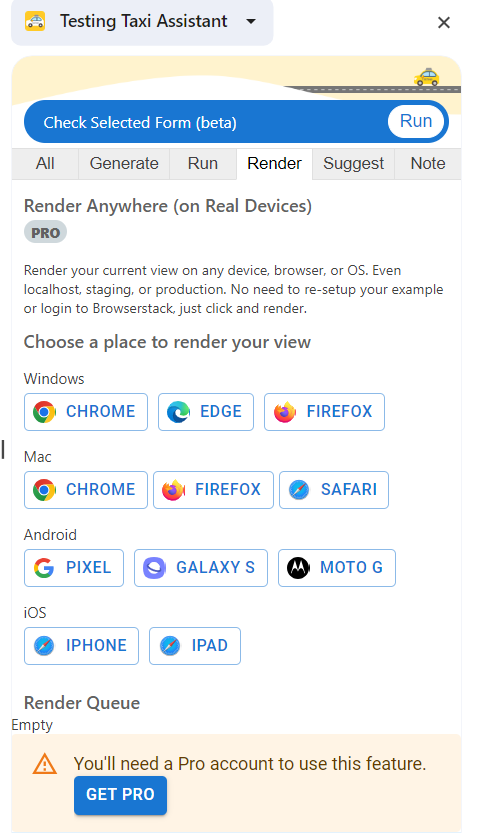The height and width of the screenshot is (833, 482).
Task: Expand the Testing Taxi Assistant dropdown arrow
Action: pos(251,22)
